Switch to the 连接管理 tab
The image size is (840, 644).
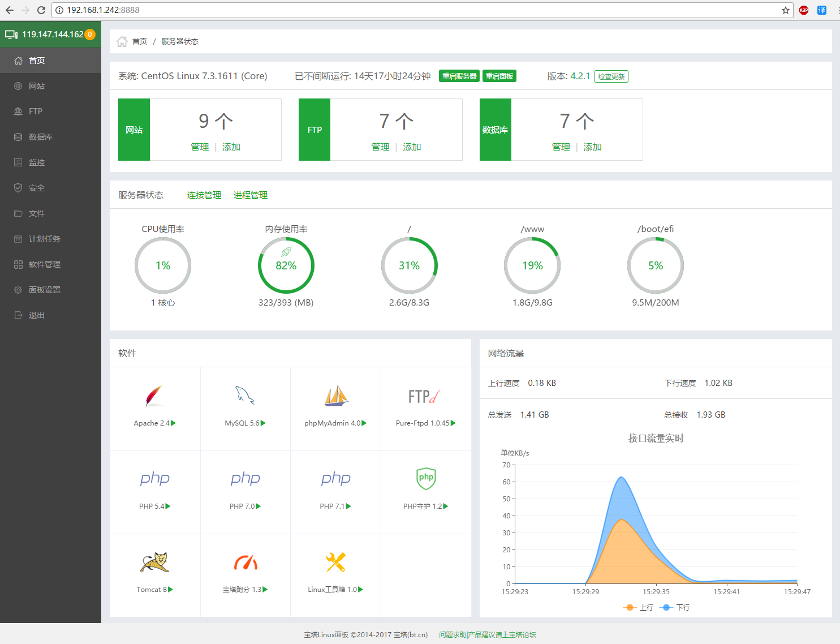pyautogui.click(x=204, y=195)
